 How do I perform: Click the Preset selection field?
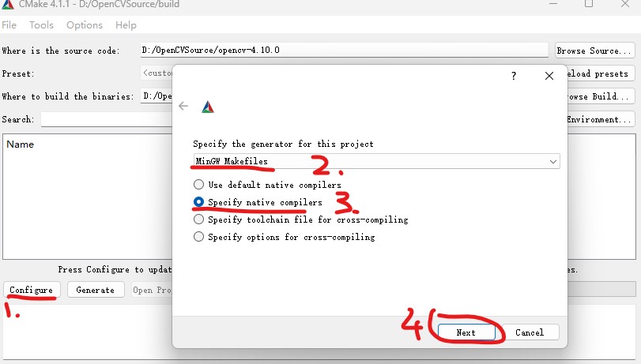[156, 73]
